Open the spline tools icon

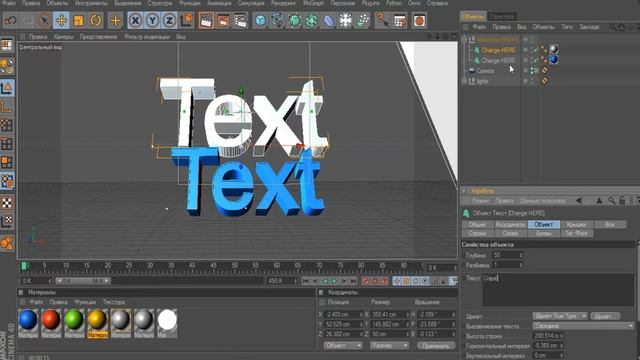pos(277,20)
